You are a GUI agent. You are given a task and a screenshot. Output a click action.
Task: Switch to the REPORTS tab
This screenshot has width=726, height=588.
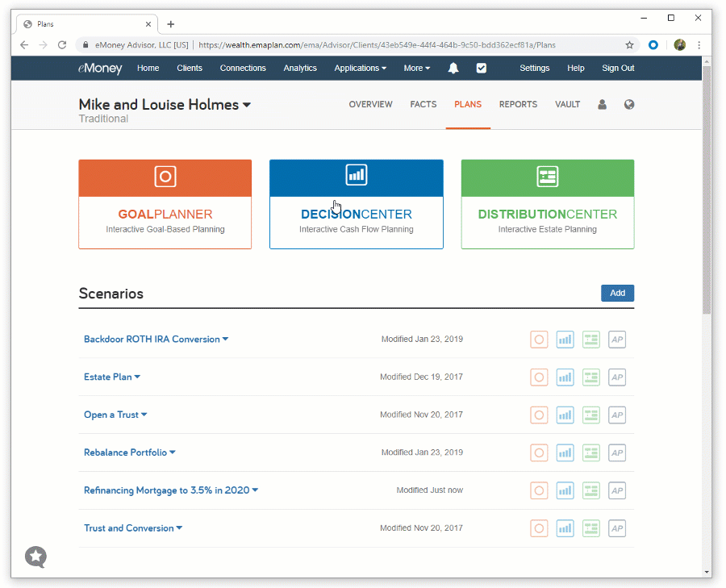tap(518, 104)
